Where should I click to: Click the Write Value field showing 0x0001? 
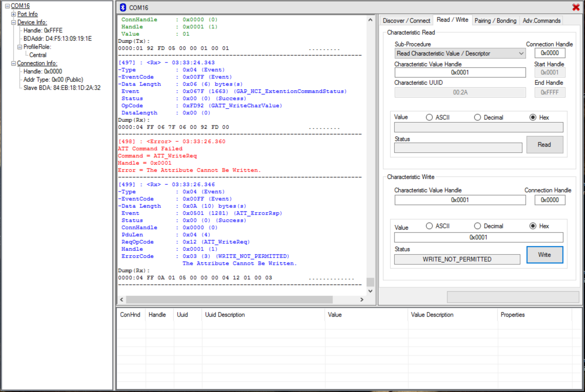pyautogui.click(x=479, y=237)
